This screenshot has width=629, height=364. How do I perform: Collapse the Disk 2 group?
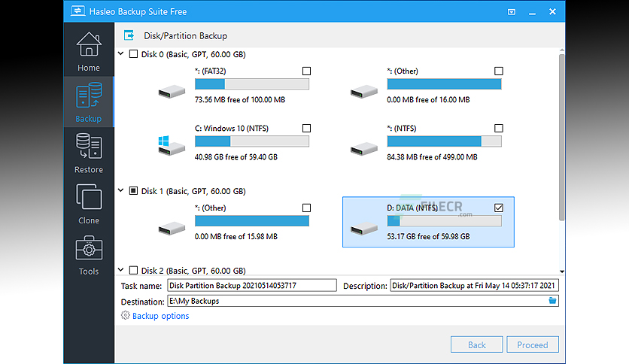(x=120, y=270)
